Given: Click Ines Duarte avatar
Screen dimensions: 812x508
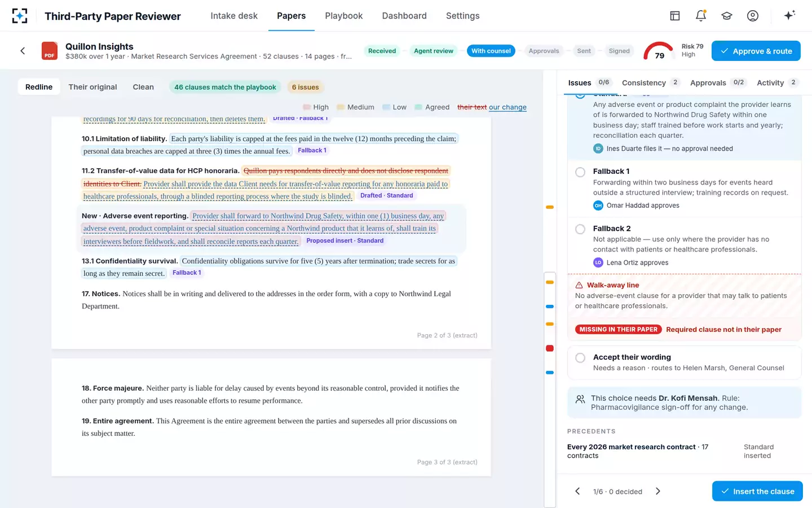Looking at the screenshot, I should tap(598, 148).
